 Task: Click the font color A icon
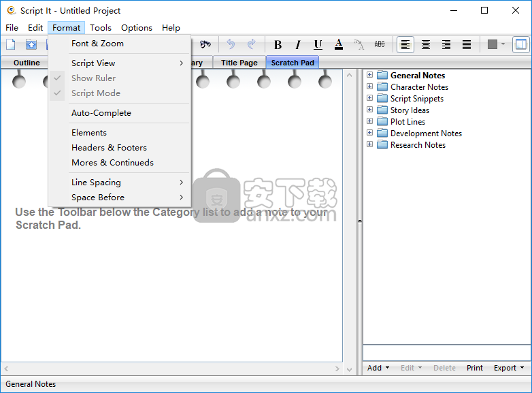(339, 44)
